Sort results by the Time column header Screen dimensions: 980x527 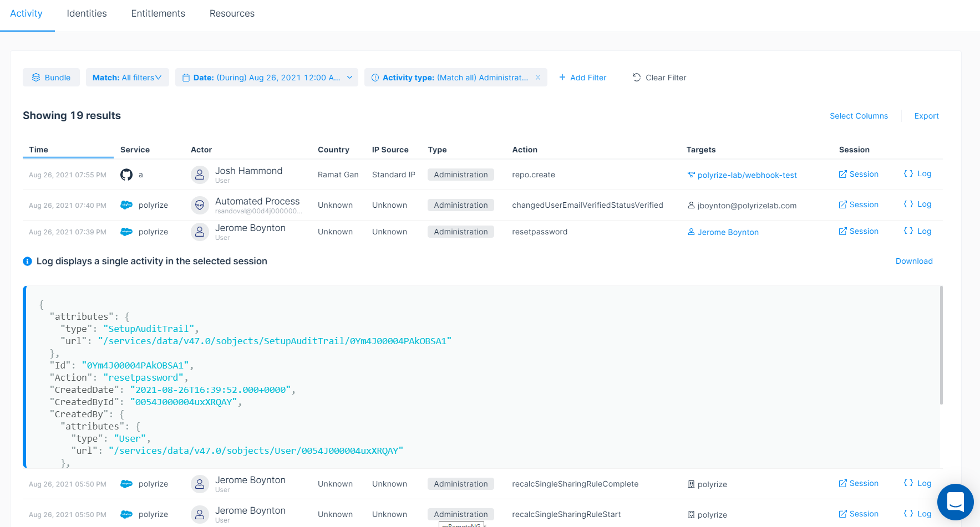click(39, 150)
